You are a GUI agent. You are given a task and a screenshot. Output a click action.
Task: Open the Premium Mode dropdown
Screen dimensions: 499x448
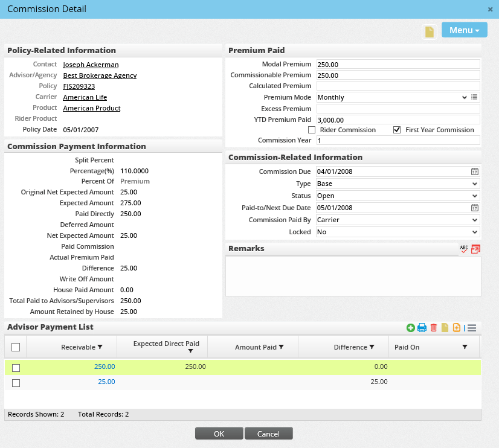393,97
